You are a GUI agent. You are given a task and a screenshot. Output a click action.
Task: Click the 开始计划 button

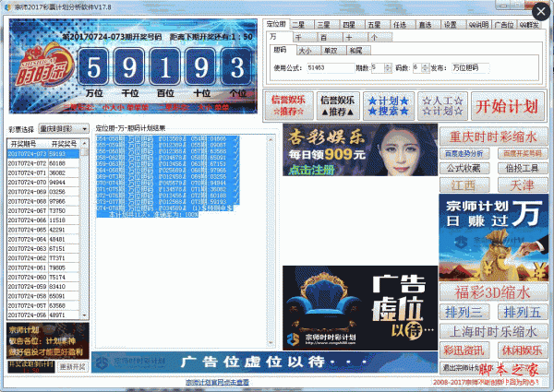pos(507,106)
